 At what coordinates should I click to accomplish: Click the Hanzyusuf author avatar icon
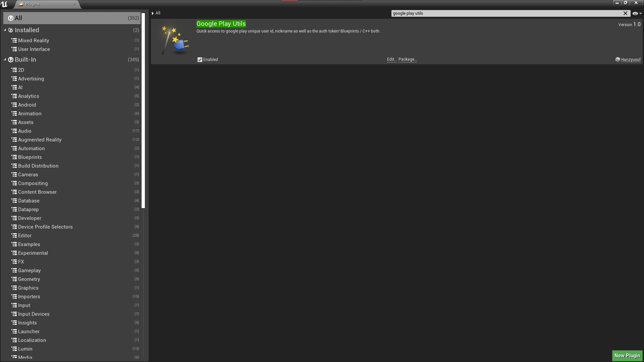(x=618, y=60)
